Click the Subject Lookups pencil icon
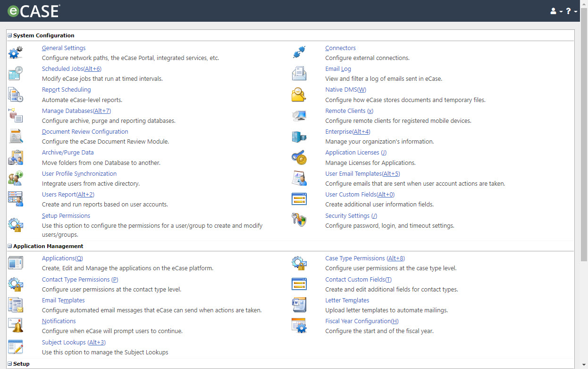 click(x=16, y=347)
